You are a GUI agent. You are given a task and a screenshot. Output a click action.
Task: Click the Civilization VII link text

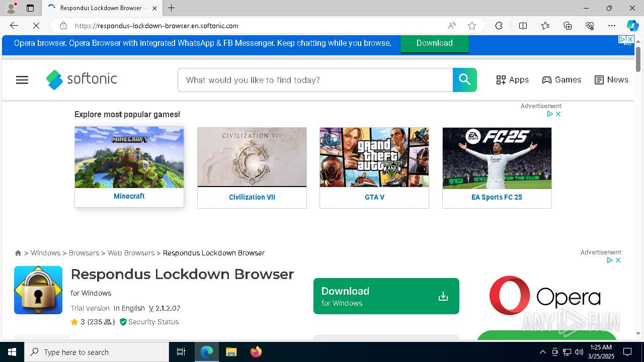pyautogui.click(x=252, y=197)
